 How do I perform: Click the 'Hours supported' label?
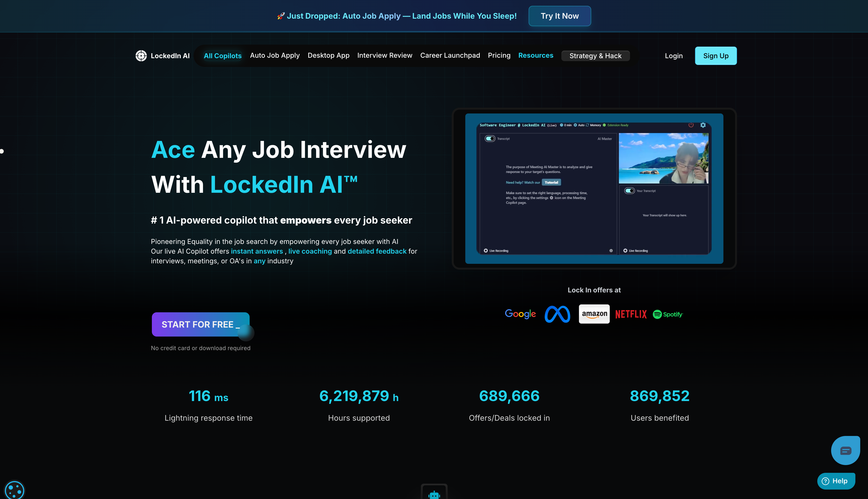point(359,418)
